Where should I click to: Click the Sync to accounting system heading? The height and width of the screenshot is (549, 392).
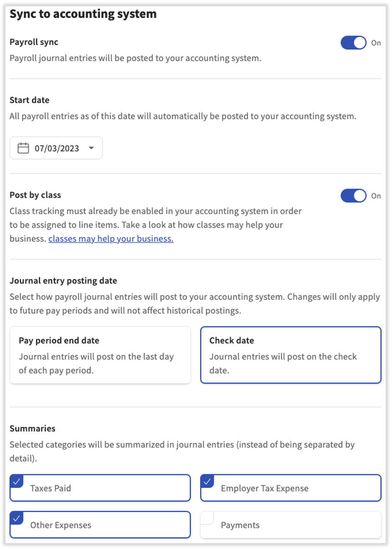pyautogui.click(x=83, y=14)
